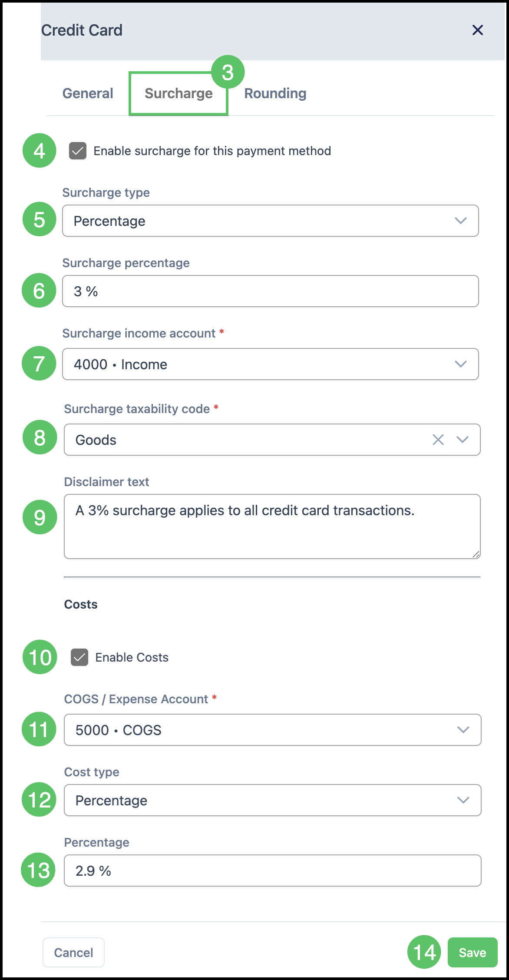Cancel the changes
Screen dimensions: 509x980
point(73,952)
